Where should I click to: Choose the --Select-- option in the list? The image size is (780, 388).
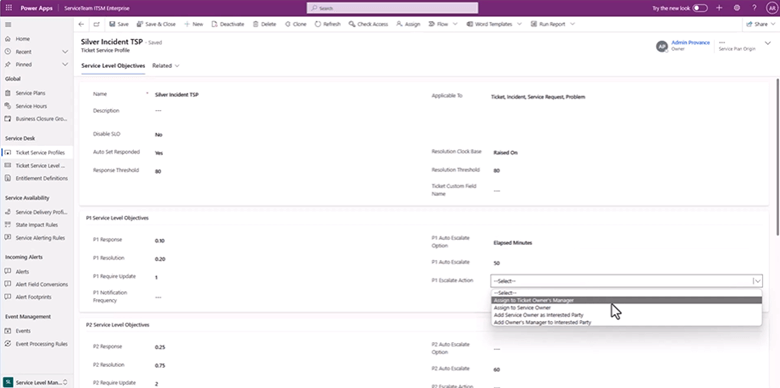tap(626, 293)
